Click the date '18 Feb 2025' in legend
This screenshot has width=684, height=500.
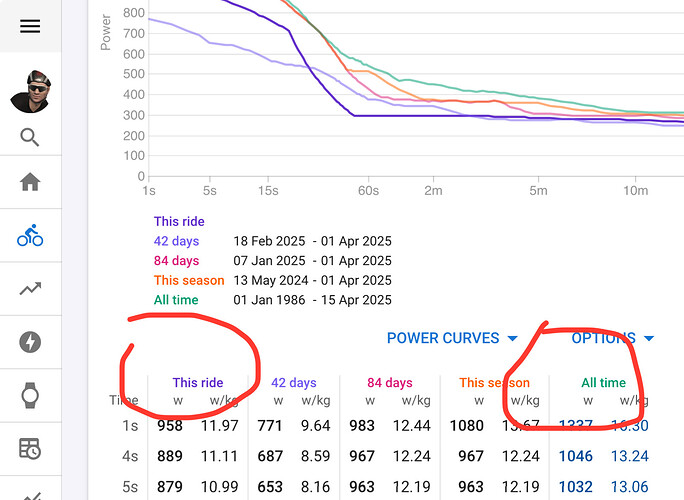click(x=269, y=241)
